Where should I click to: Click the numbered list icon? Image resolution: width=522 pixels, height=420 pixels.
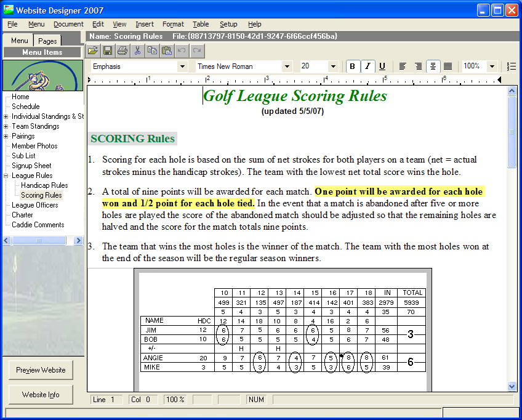(x=512, y=67)
